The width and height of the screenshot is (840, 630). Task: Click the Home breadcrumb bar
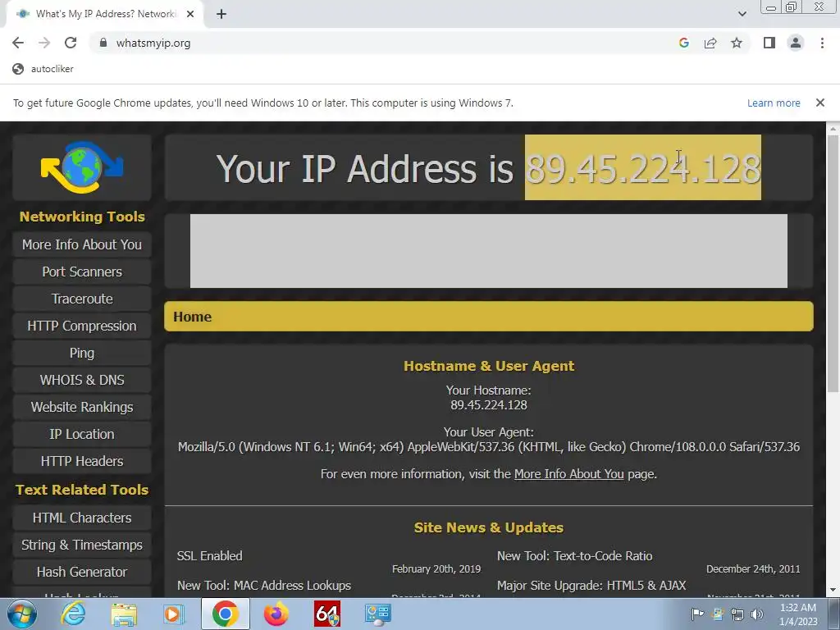pos(489,317)
